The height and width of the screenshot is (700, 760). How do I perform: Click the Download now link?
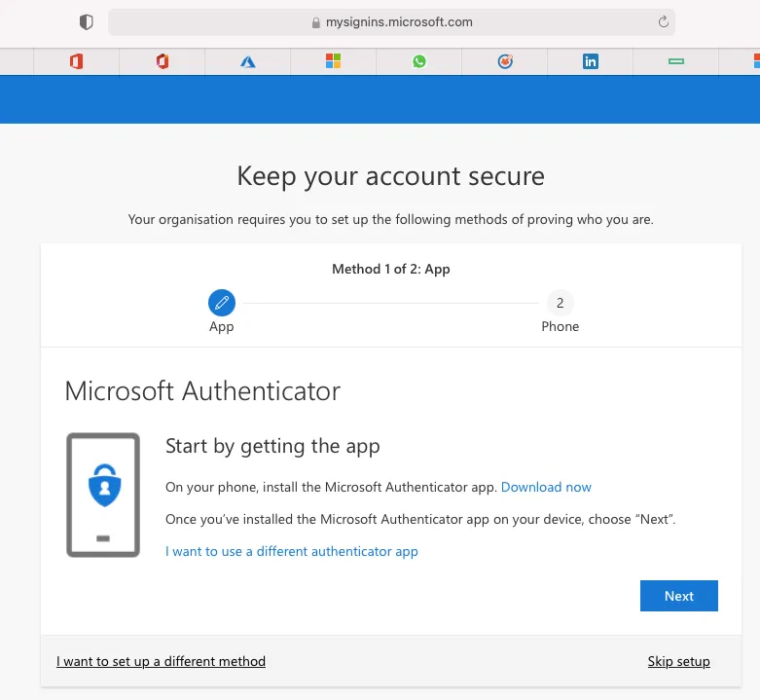click(x=546, y=487)
